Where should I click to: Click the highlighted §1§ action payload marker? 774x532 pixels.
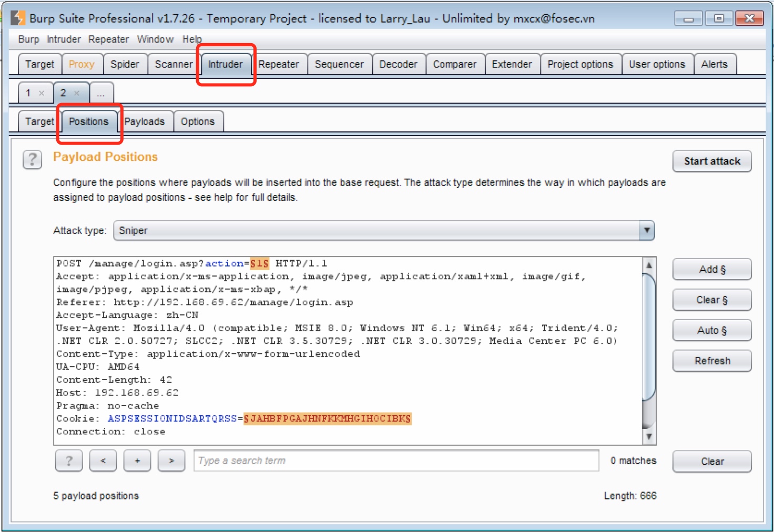click(x=259, y=263)
